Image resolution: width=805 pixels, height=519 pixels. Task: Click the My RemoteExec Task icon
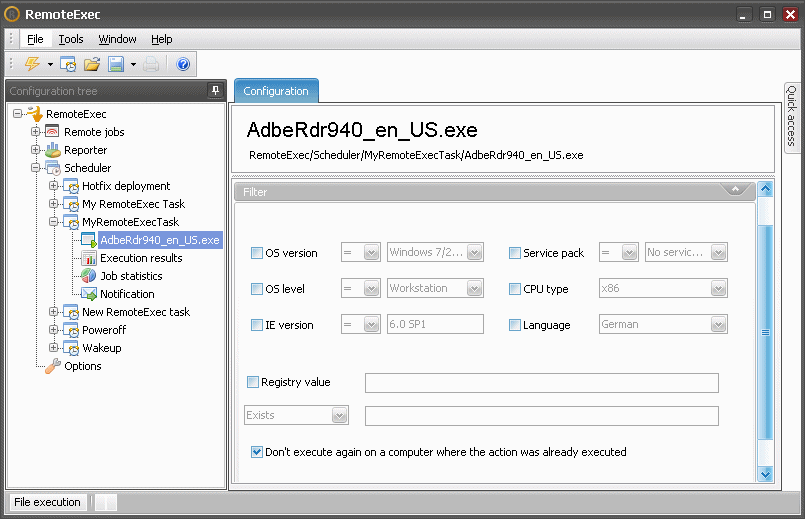71,204
